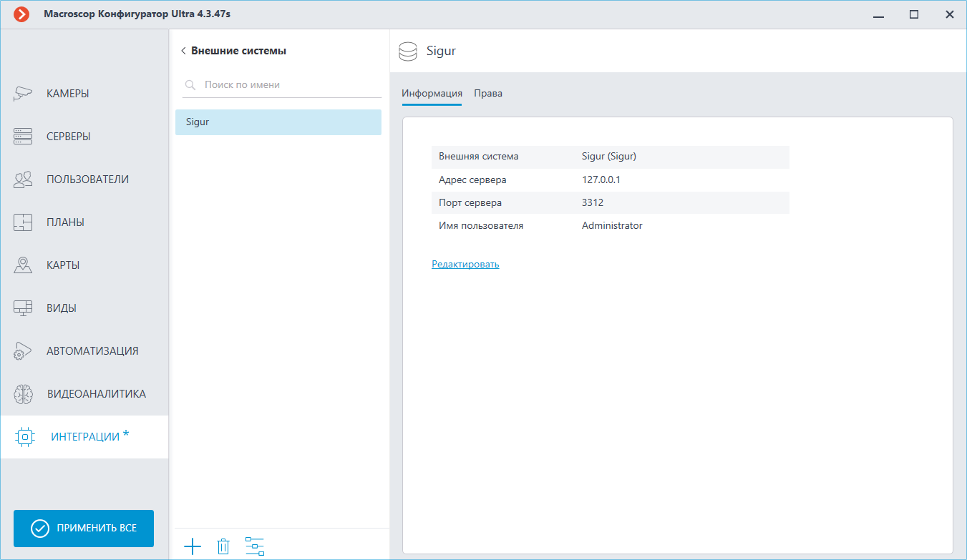This screenshot has height=560, width=967.
Task: Open the ПОЛЬЗОВАТЕЛИ menu section
Action: (84, 180)
